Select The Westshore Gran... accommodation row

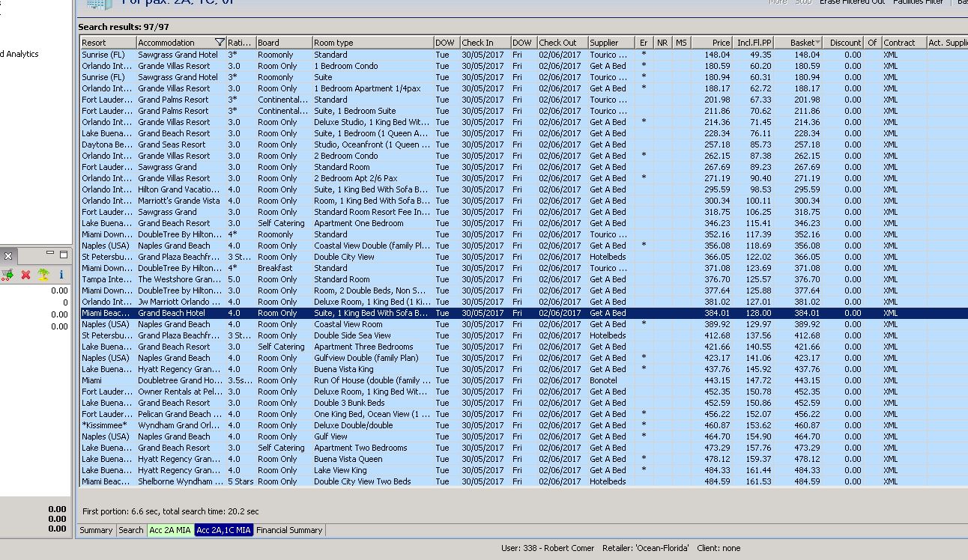tap(524, 279)
